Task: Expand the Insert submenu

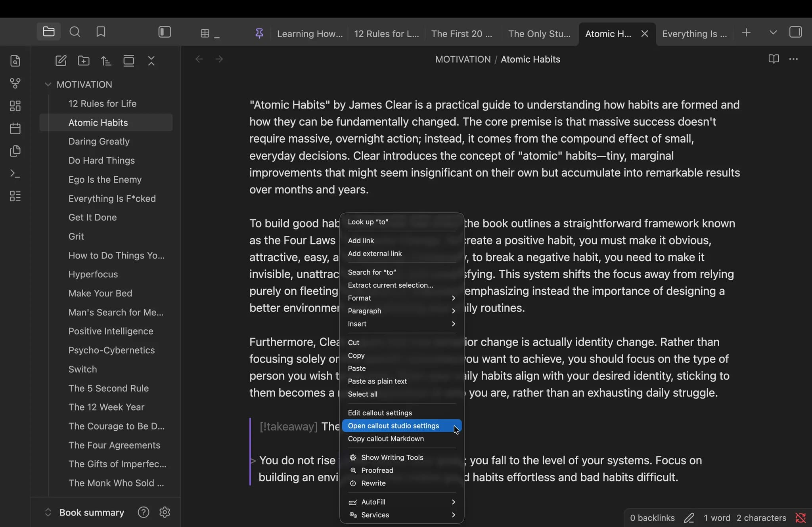Action: point(402,324)
